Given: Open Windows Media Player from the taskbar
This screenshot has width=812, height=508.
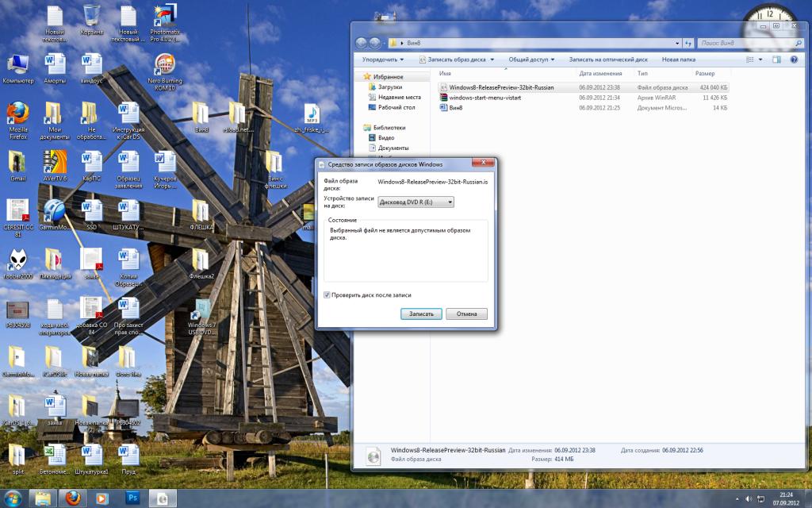Looking at the screenshot, I should [102, 498].
